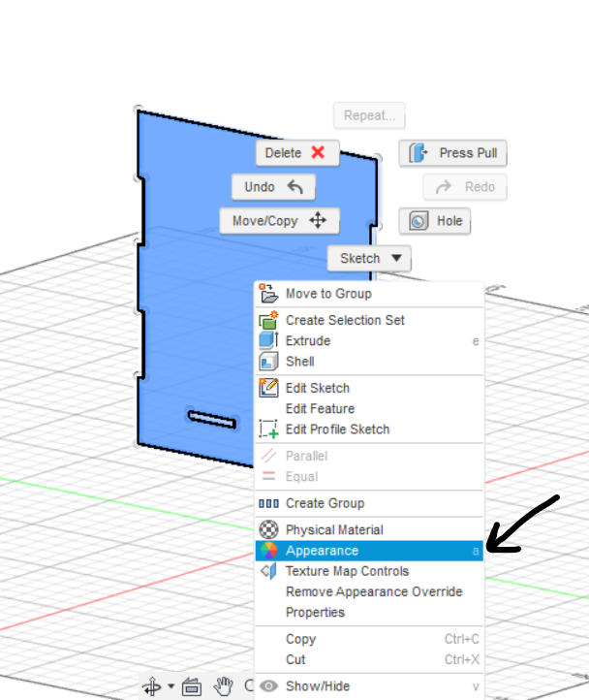Screen dimensions: 589x700
Task: Select Edit Feature
Action: coord(369,408)
